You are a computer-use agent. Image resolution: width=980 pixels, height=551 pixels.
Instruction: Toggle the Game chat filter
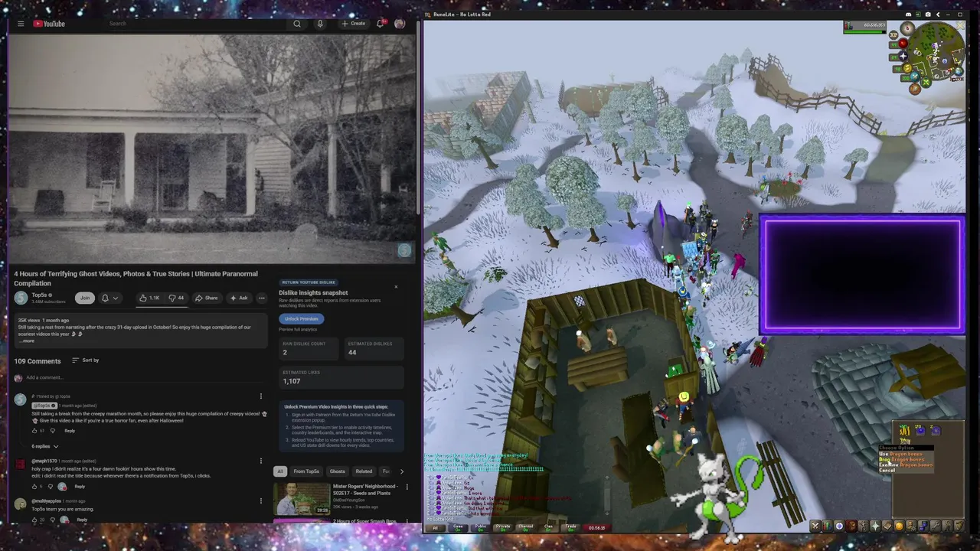click(x=458, y=528)
